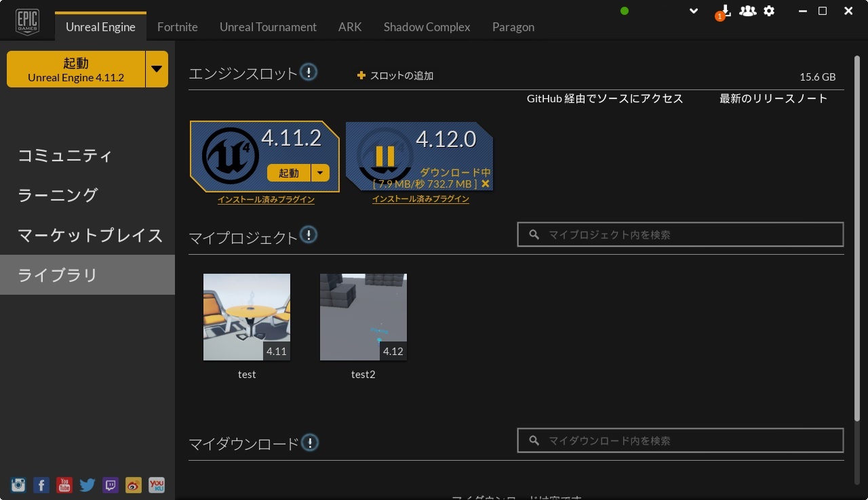
Task: Click the ダウンロード中 status text
Action: 455,173
